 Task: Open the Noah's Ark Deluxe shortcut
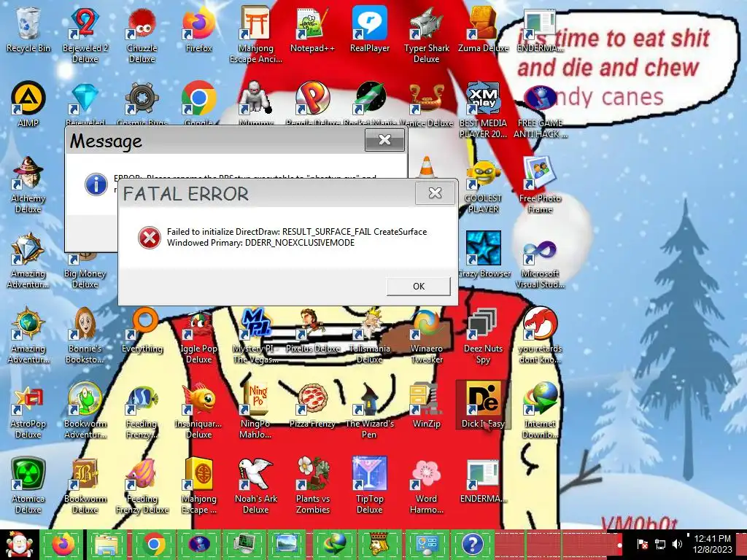click(x=255, y=486)
